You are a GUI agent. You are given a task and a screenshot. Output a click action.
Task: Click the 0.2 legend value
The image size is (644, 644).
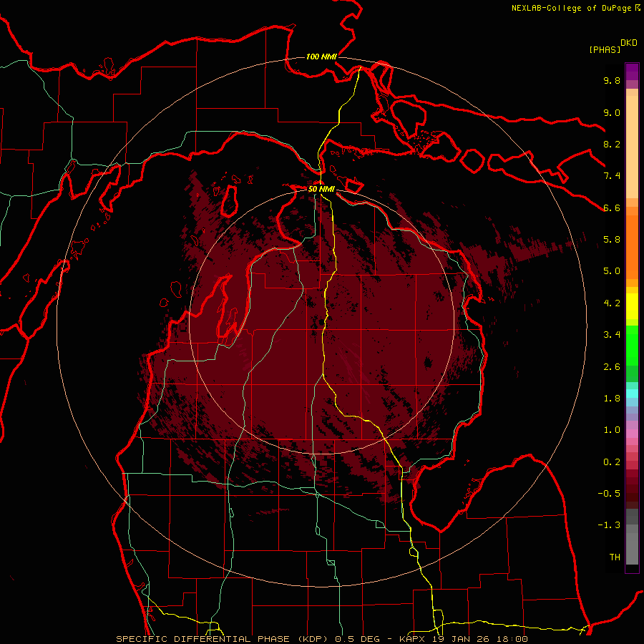(x=612, y=462)
